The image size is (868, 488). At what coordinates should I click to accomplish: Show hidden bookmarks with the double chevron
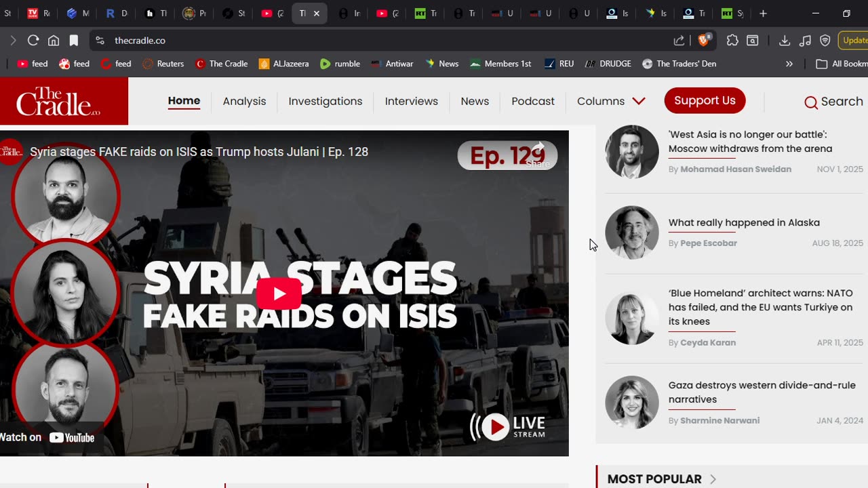tap(789, 64)
